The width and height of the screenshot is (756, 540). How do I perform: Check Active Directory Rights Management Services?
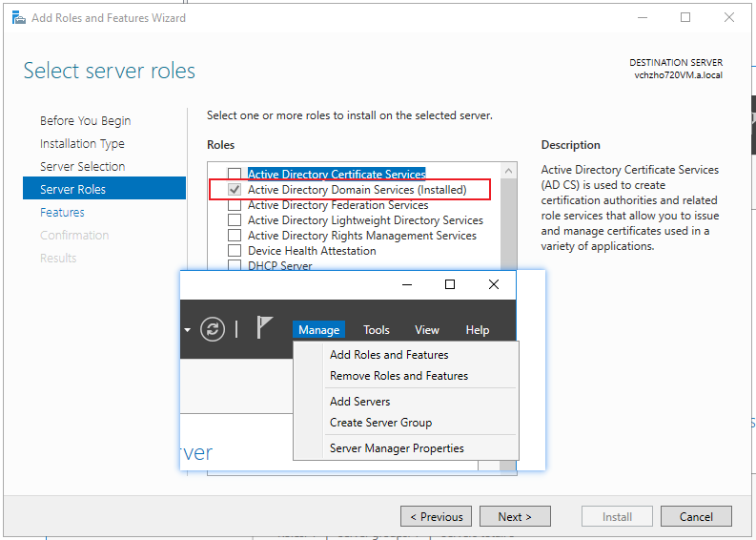pos(235,236)
